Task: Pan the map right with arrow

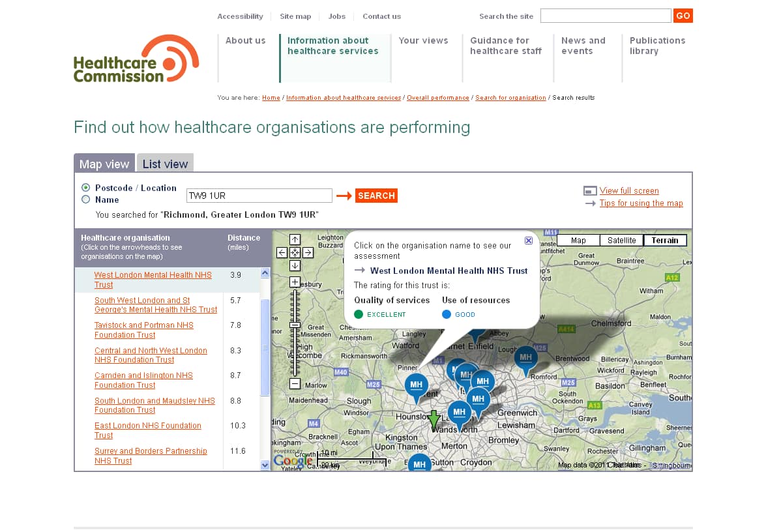Action: tap(308, 252)
